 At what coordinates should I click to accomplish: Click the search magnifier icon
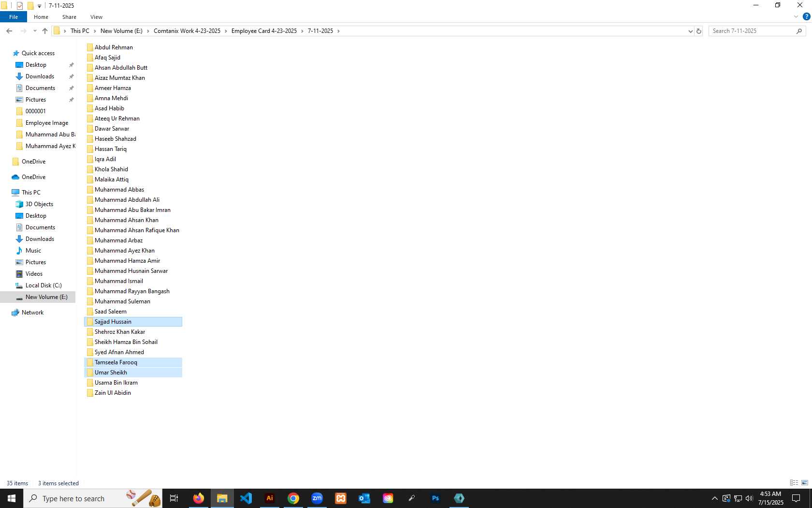pyautogui.click(x=799, y=31)
